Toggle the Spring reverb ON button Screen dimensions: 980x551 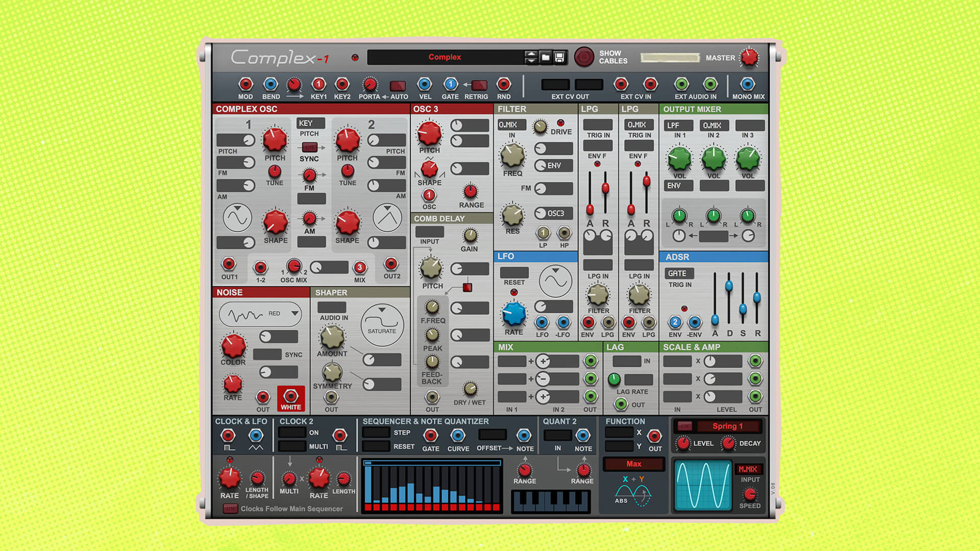click(x=684, y=426)
